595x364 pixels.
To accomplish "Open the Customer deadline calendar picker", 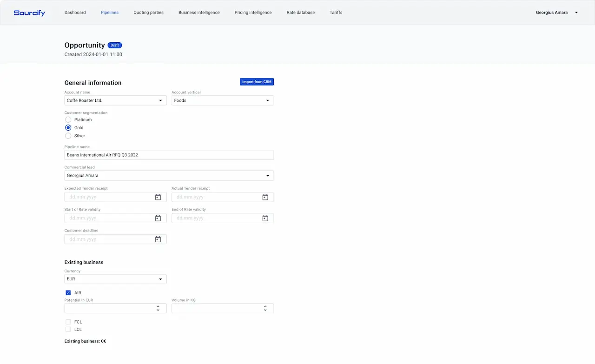I will pyautogui.click(x=158, y=238).
